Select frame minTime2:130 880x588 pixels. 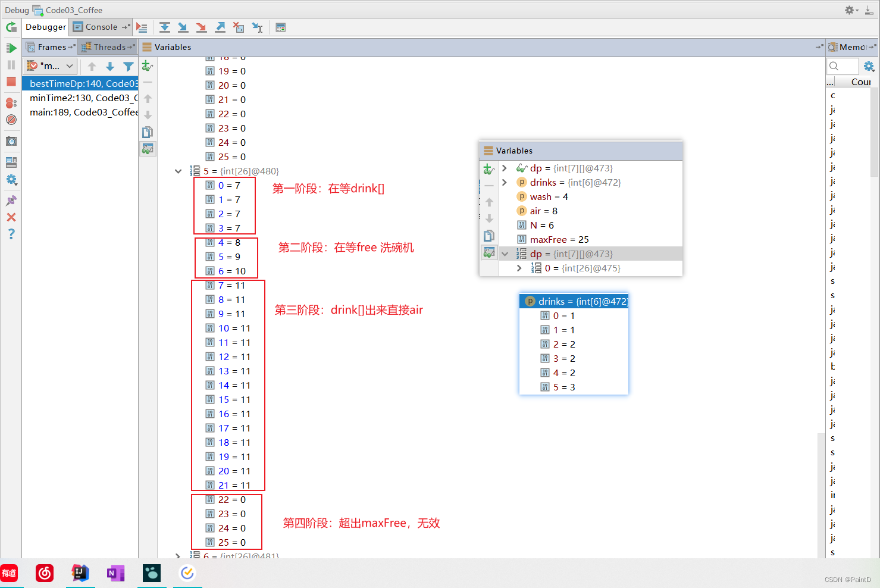tap(80, 98)
